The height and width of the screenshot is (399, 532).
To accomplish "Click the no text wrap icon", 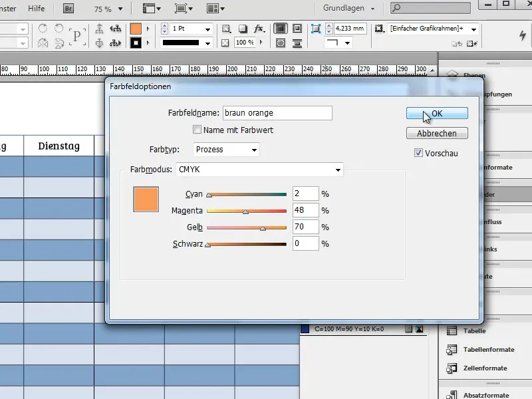I will pos(281,29).
